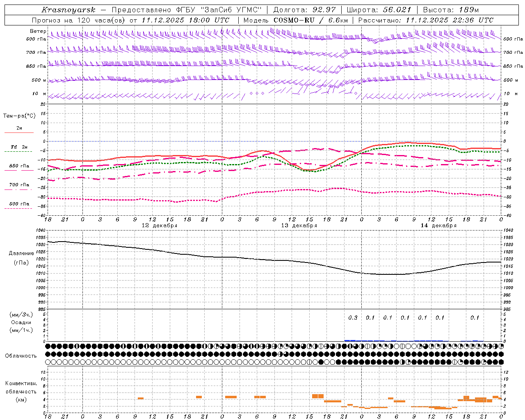Screen dimensions: 525x420
Task: Click the calculated time '11.12.2025 22:36 UTC'
Action: point(450,20)
